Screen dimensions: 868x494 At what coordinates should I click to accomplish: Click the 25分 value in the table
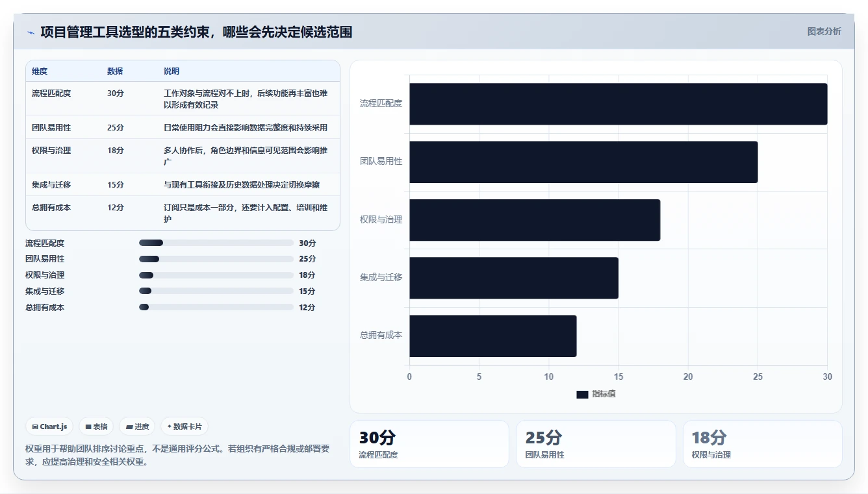click(x=116, y=128)
